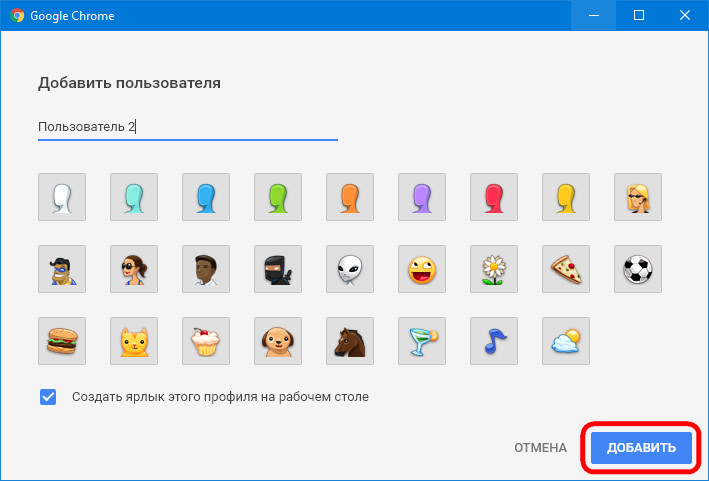Choose the laughing smiley avatar

click(422, 269)
